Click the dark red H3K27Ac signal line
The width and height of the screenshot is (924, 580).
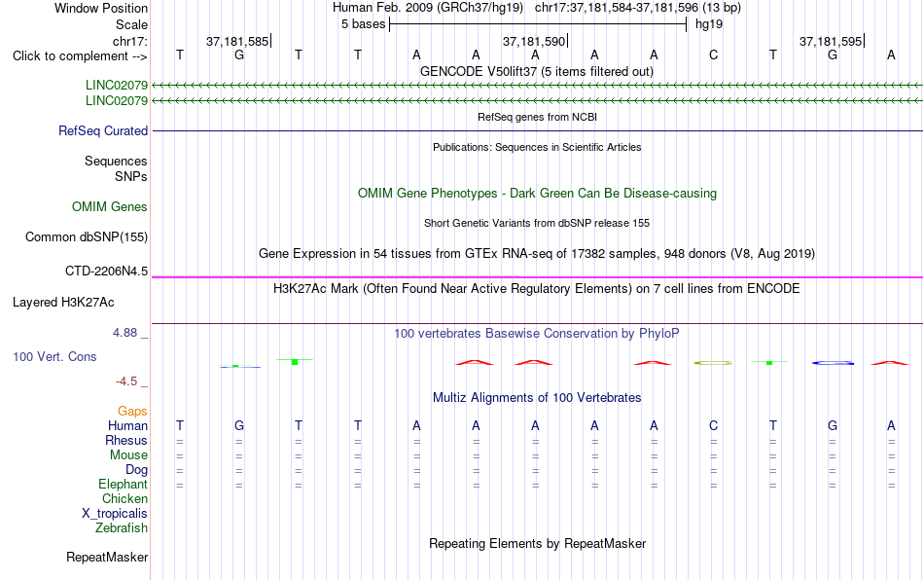coord(537,324)
